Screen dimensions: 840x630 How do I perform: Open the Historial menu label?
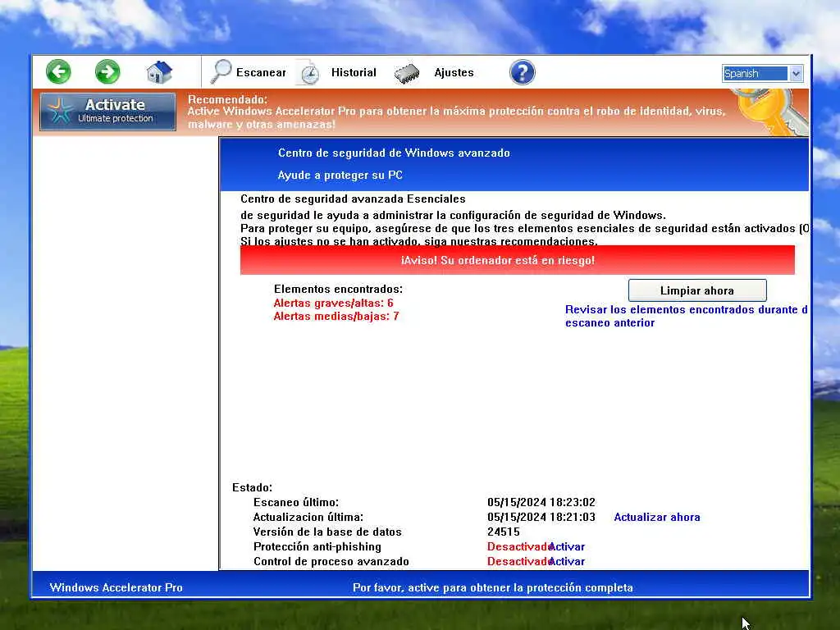(354, 72)
